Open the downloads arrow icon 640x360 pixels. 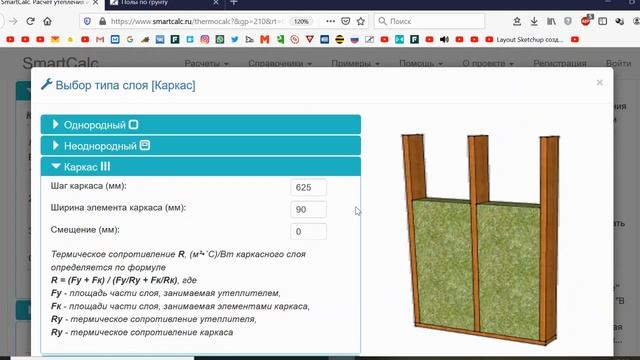tap(534, 21)
